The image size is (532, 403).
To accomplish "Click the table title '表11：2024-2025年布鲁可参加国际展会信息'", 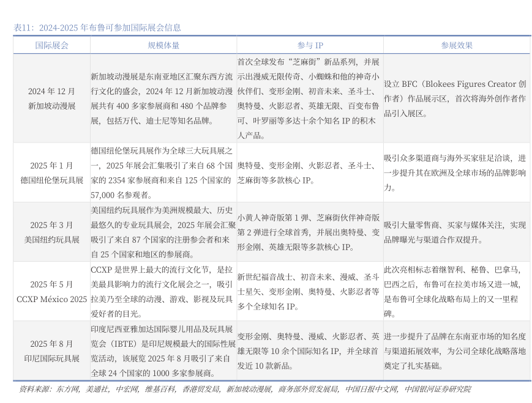I will pos(97,28).
